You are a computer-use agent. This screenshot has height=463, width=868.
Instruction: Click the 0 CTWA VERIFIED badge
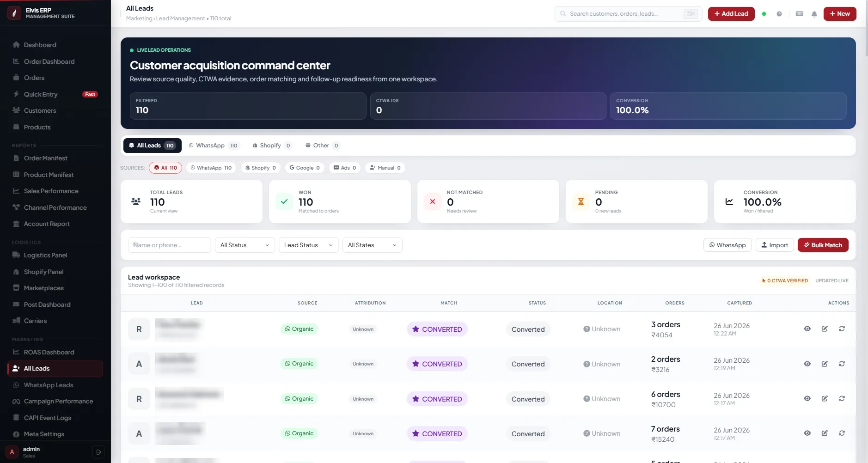(785, 280)
